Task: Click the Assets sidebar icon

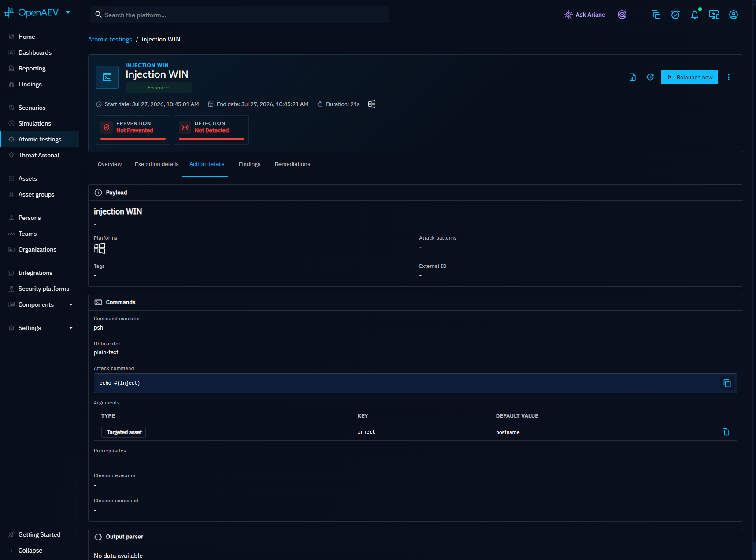Action: tap(11, 178)
